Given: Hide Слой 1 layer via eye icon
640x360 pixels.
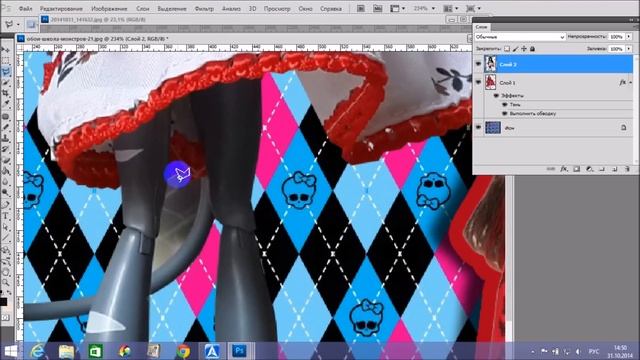Looking at the screenshot, I should pyautogui.click(x=478, y=82).
